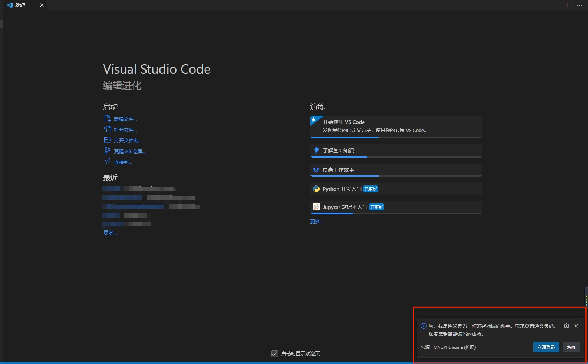Click 忽略 to dismiss the Lingma prompt
Image resolution: width=588 pixels, height=364 pixels.
point(571,347)
